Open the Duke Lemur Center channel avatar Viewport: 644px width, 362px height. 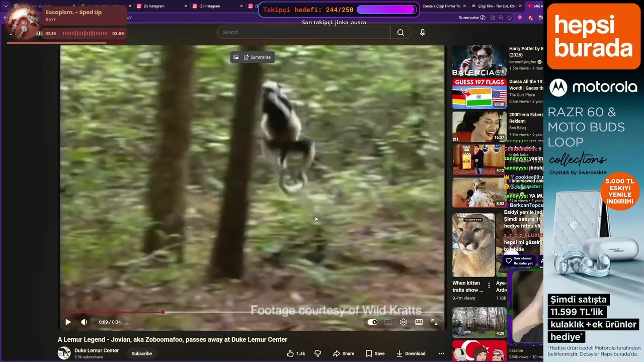tap(64, 353)
